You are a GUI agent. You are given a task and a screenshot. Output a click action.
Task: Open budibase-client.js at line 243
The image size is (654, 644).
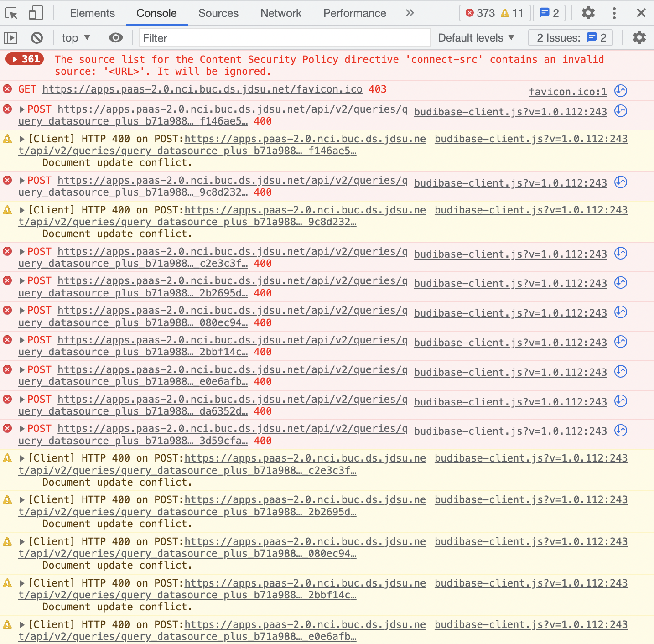point(510,111)
